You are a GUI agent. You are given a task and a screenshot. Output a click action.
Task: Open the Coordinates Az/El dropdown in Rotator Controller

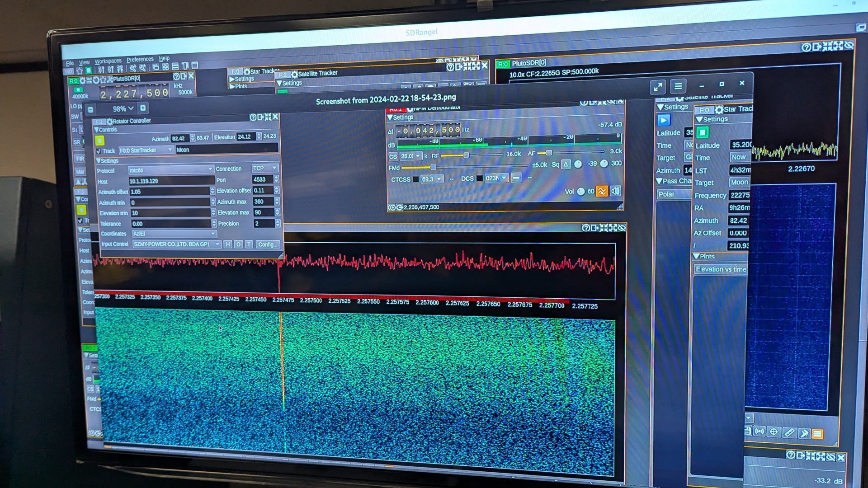174,234
